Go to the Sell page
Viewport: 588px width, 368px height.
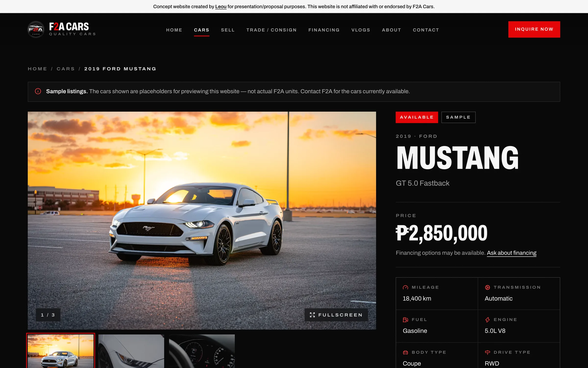(228, 30)
